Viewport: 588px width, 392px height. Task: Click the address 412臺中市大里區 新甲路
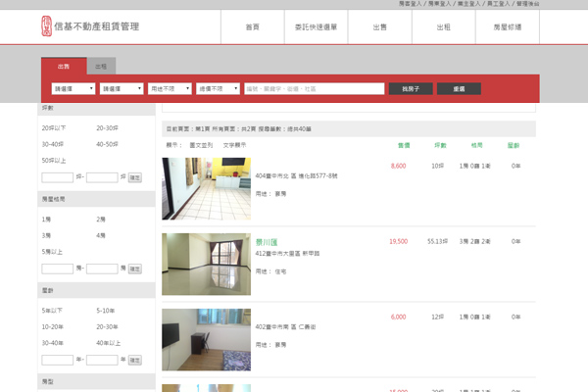click(x=287, y=253)
